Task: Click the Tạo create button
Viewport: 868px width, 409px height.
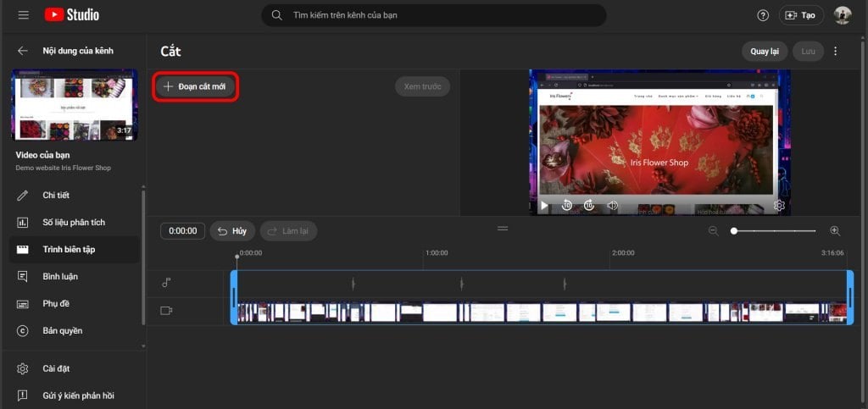Action: click(801, 15)
